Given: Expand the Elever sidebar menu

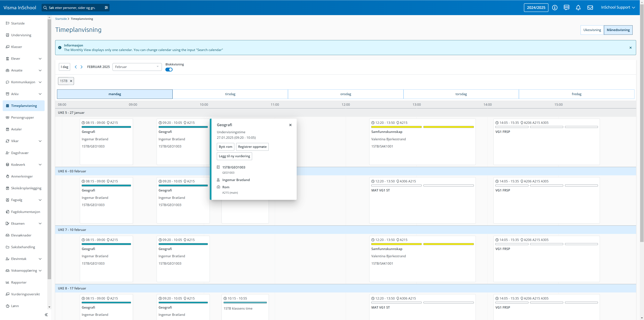Looking at the screenshot, I should pyautogui.click(x=40, y=59).
